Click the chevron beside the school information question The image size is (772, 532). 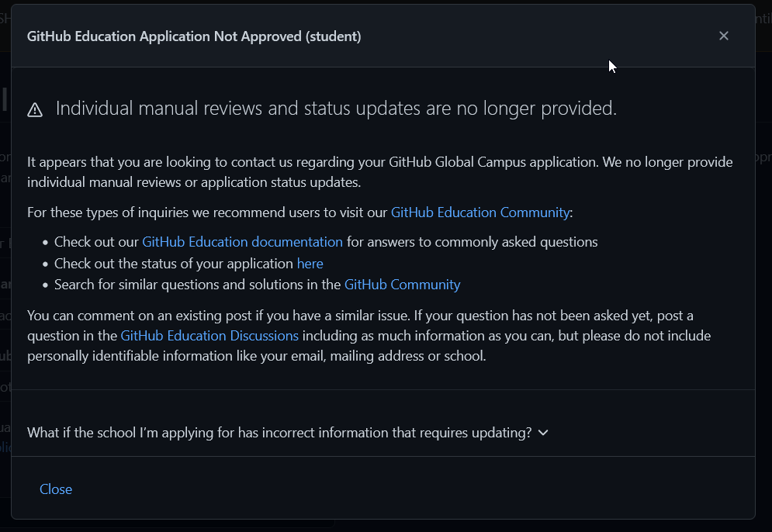(x=543, y=433)
